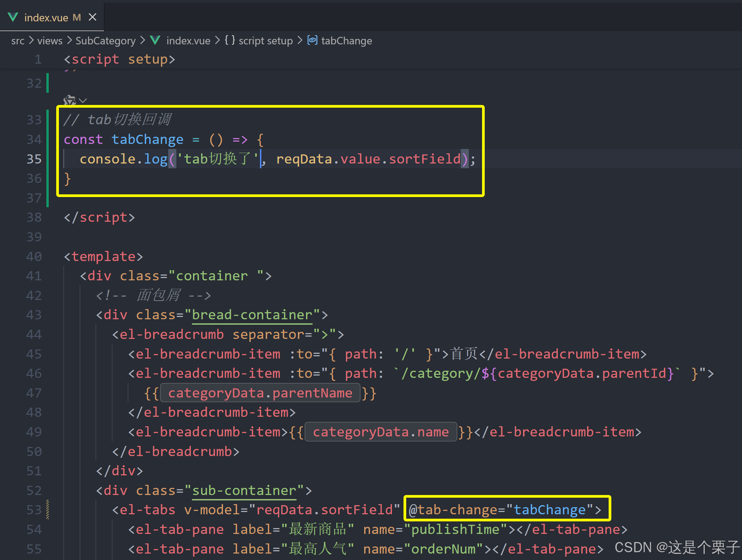Click the Vue logo on the index.vue tab
Viewport: 742px width, 560px height.
pyautogui.click(x=13, y=17)
